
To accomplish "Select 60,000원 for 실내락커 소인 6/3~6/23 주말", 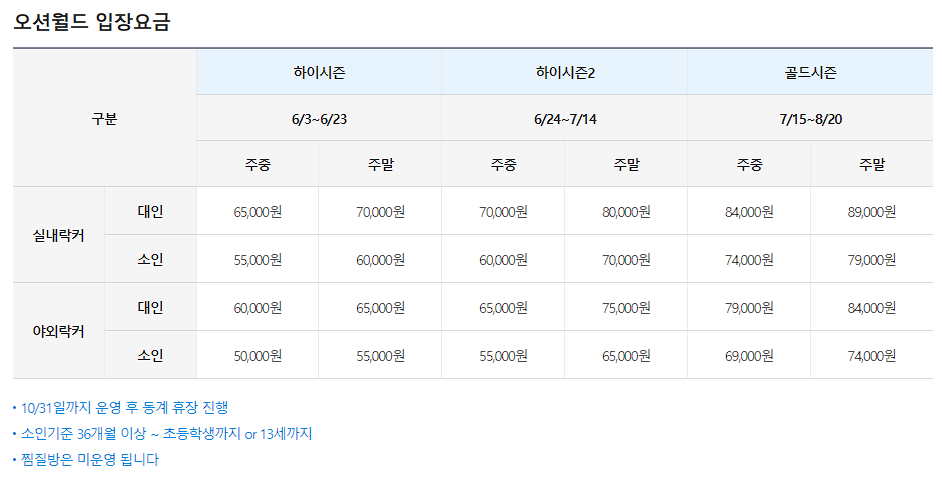I will coord(380,260).
